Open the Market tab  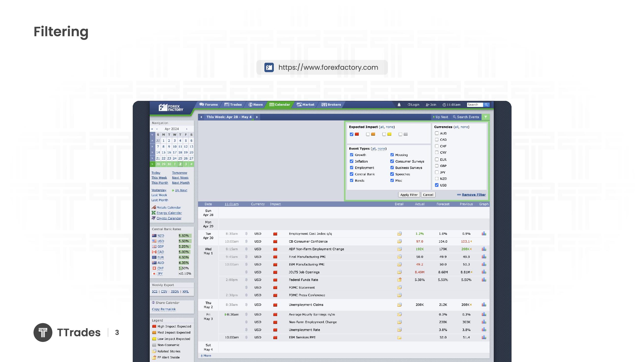point(306,105)
